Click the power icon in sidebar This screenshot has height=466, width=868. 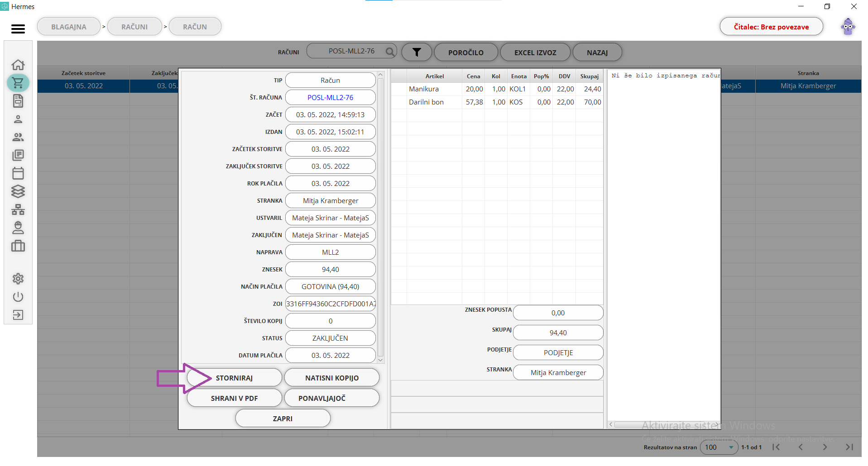[x=18, y=297]
